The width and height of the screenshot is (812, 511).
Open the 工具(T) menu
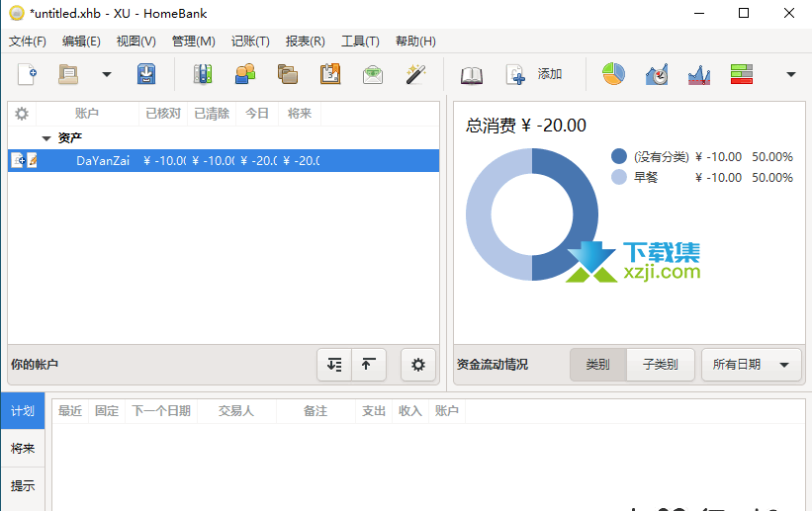click(x=360, y=41)
